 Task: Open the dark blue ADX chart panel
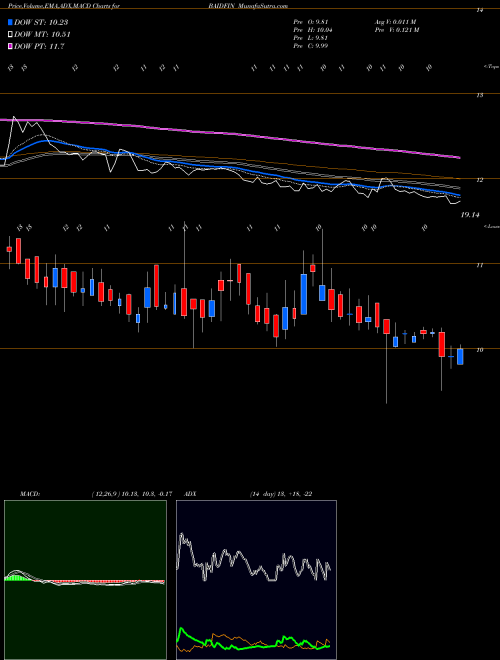click(x=256, y=580)
